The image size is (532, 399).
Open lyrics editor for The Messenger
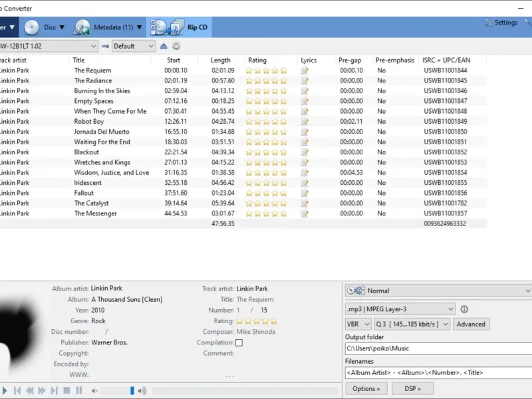[x=305, y=213]
